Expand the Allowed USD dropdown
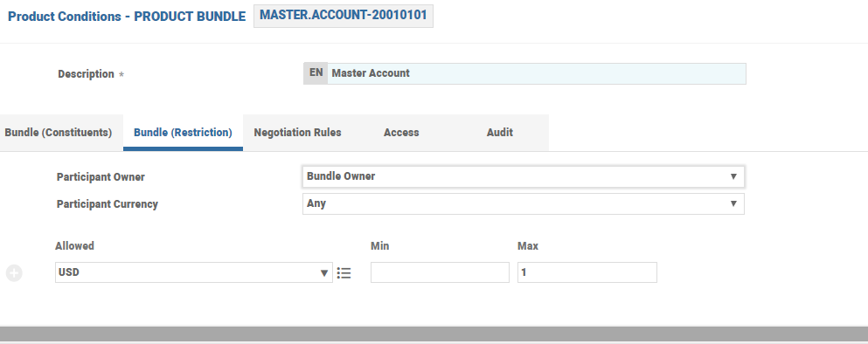This screenshot has width=868, height=344. coord(194,272)
